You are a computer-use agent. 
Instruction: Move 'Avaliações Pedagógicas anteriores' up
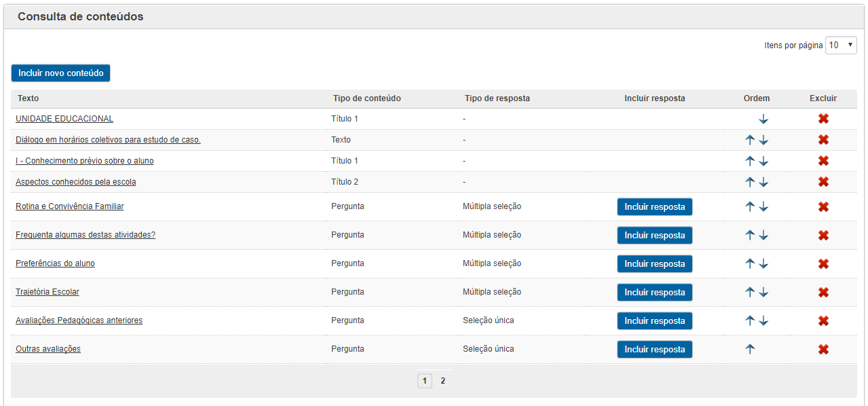coord(750,320)
